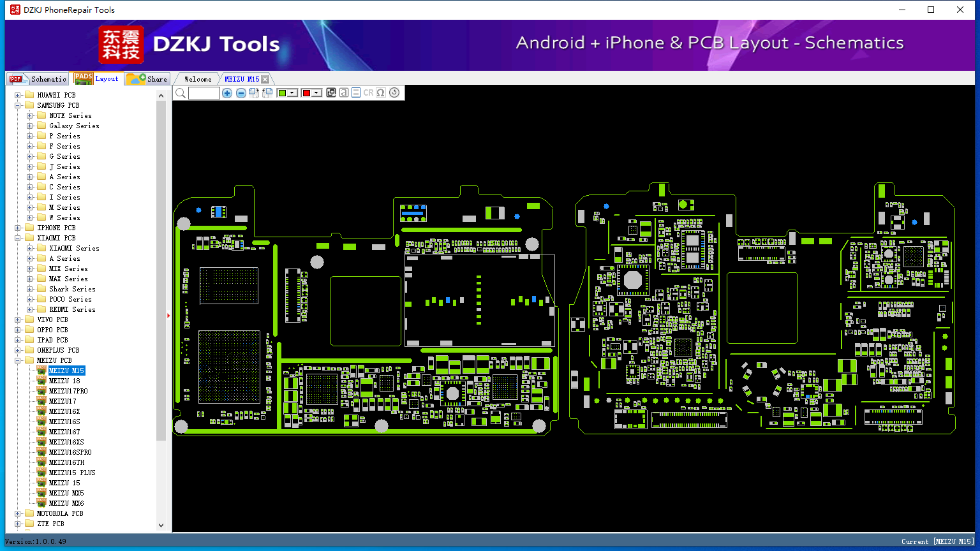Click the Shark Series folder icon

click(41, 289)
